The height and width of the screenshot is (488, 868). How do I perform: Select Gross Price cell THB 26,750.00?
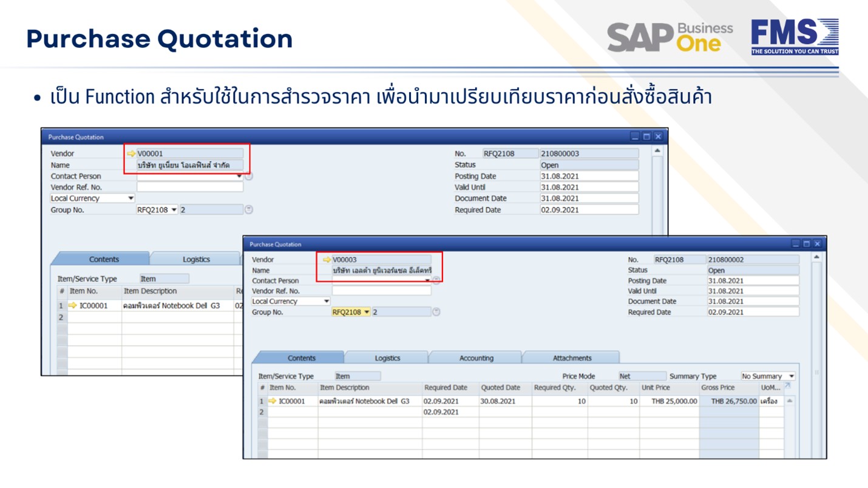[728, 401]
